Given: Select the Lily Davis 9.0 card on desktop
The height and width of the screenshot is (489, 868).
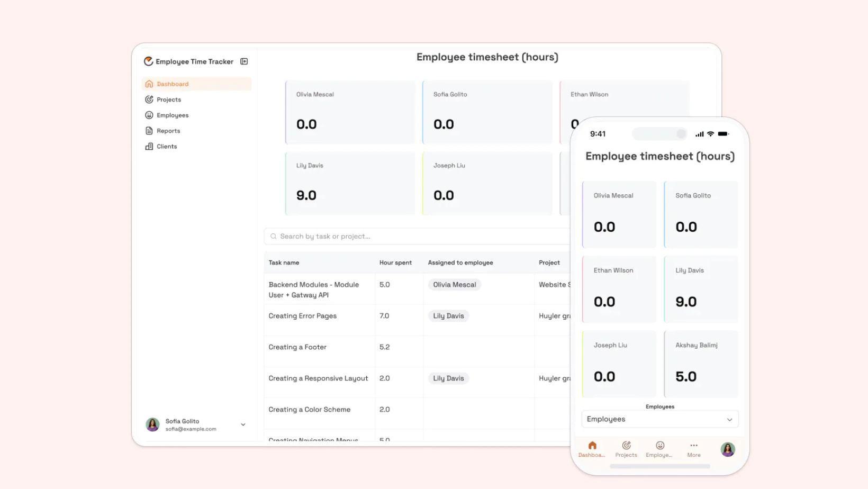Looking at the screenshot, I should [350, 183].
